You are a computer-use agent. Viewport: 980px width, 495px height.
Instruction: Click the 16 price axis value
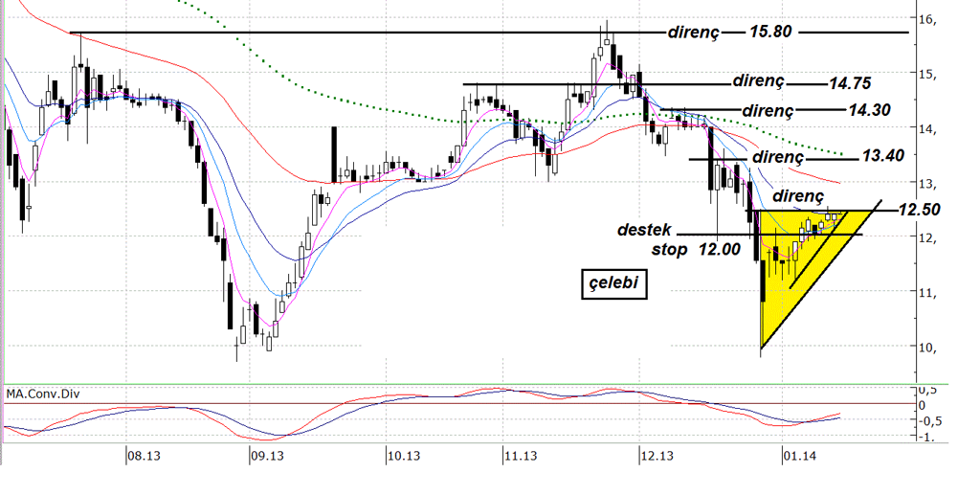pos(925,20)
